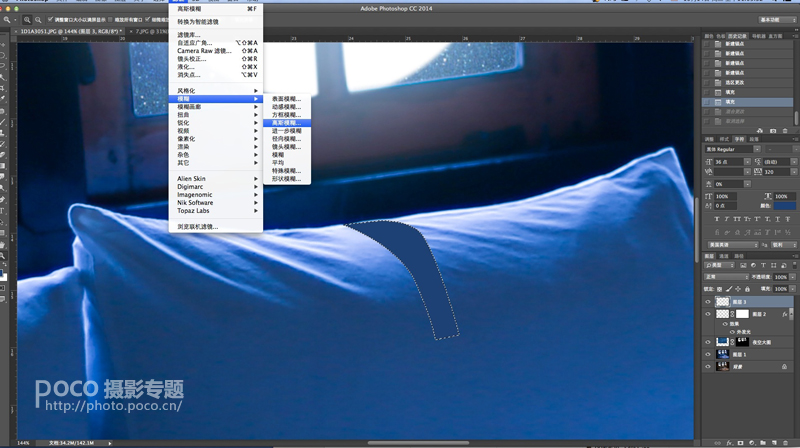The width and height of the screenshot is (800, 448).
Task: Click 基本功能 workspace switcher
Action: click(x=778, y=19)
